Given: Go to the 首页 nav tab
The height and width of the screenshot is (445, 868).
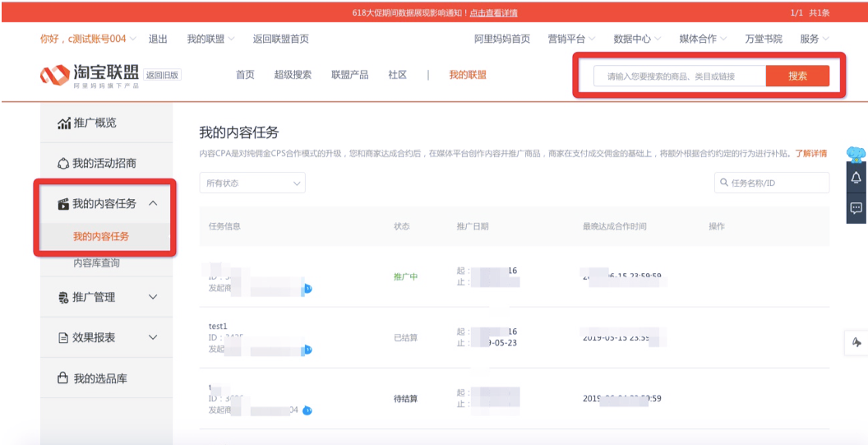Looking at the screenshot, I should pyautogui.click(x=245, y=75).
